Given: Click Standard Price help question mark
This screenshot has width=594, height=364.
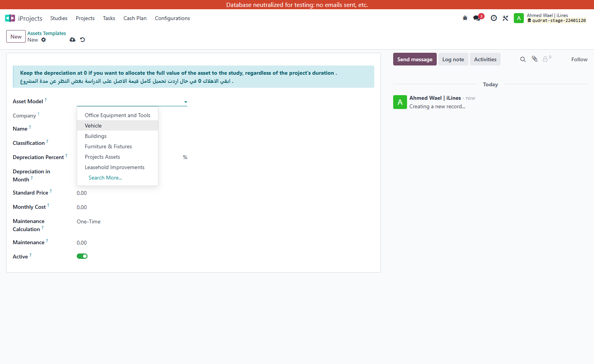Looking at the screenshot, I should pos(51,191).
